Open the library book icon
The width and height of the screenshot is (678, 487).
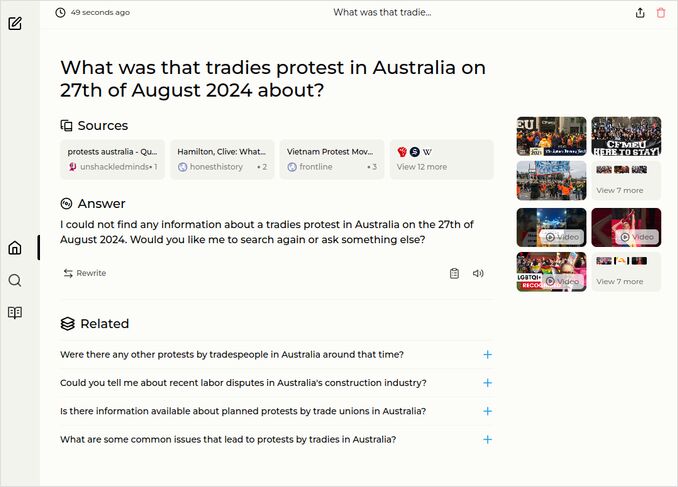coord(15,312)
